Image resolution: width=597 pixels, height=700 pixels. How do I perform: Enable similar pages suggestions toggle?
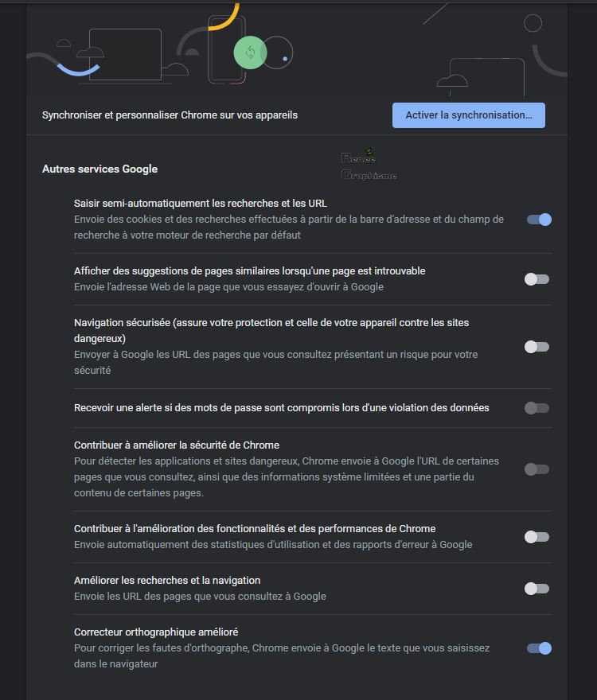click(x=537, y=279)
